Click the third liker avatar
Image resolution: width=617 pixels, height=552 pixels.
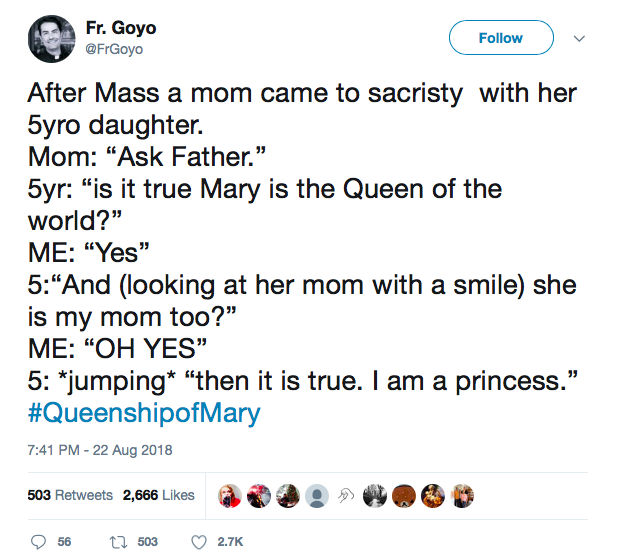click(x=287, y=494)
